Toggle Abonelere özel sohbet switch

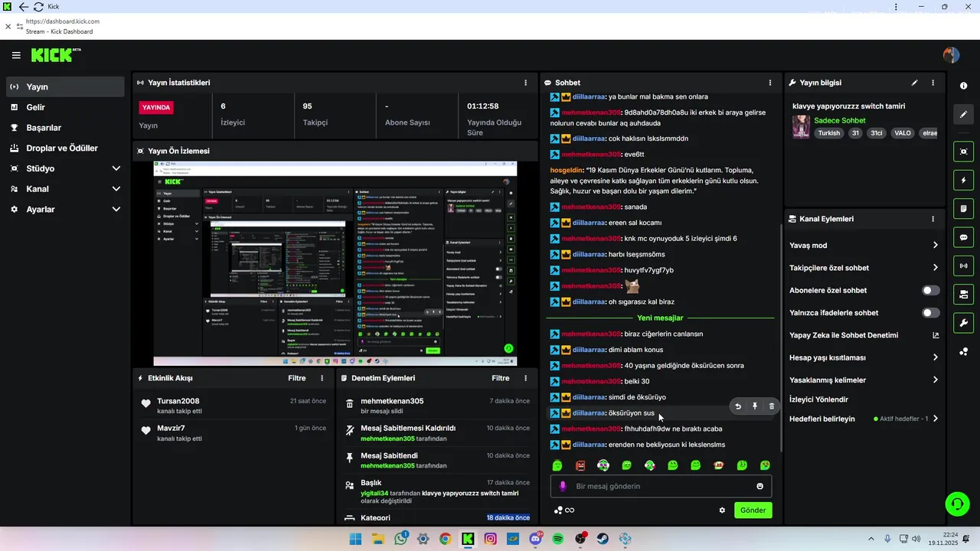[931, 291]
